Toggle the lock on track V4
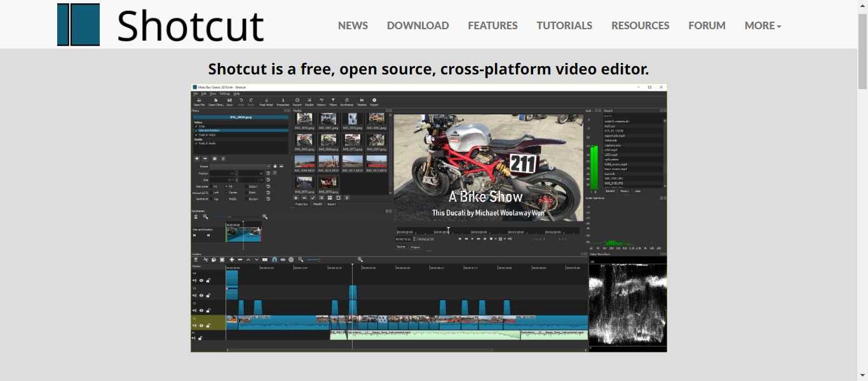868x381 pixels. tap(208, 281)
